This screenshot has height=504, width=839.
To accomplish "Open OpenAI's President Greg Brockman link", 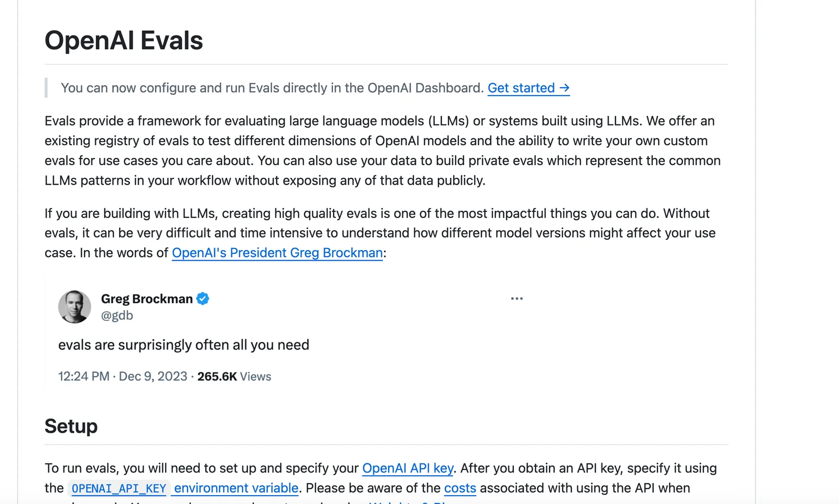I will tap(277, 253).
